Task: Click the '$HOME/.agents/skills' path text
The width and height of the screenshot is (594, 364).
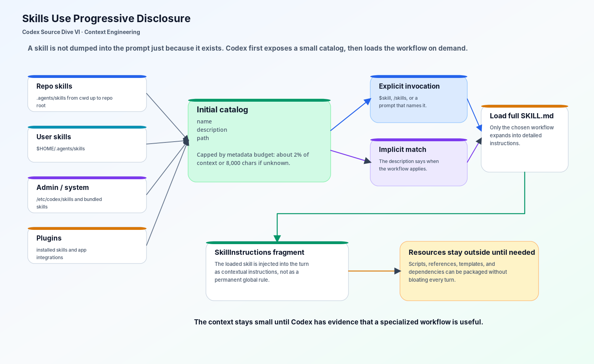Action: click(x=61, y=149)
